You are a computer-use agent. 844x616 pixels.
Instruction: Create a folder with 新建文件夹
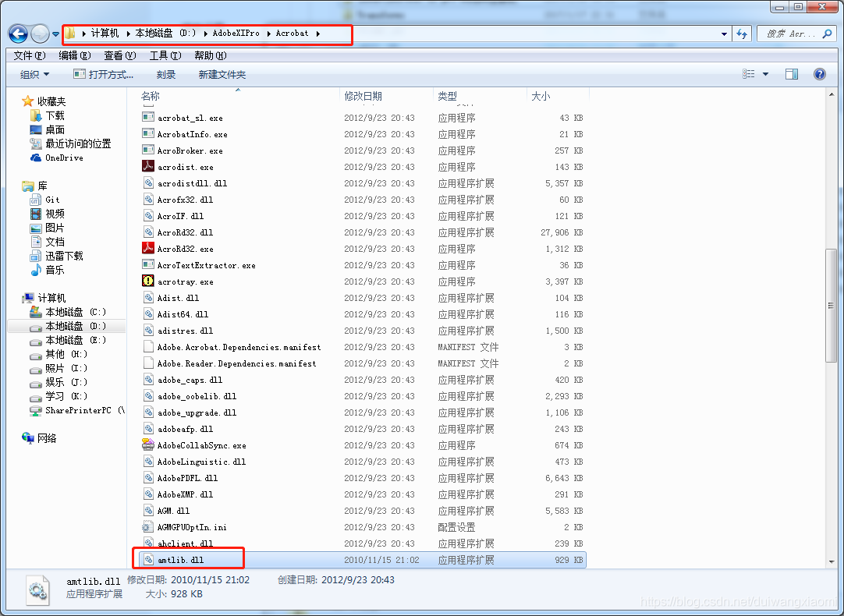222,74
